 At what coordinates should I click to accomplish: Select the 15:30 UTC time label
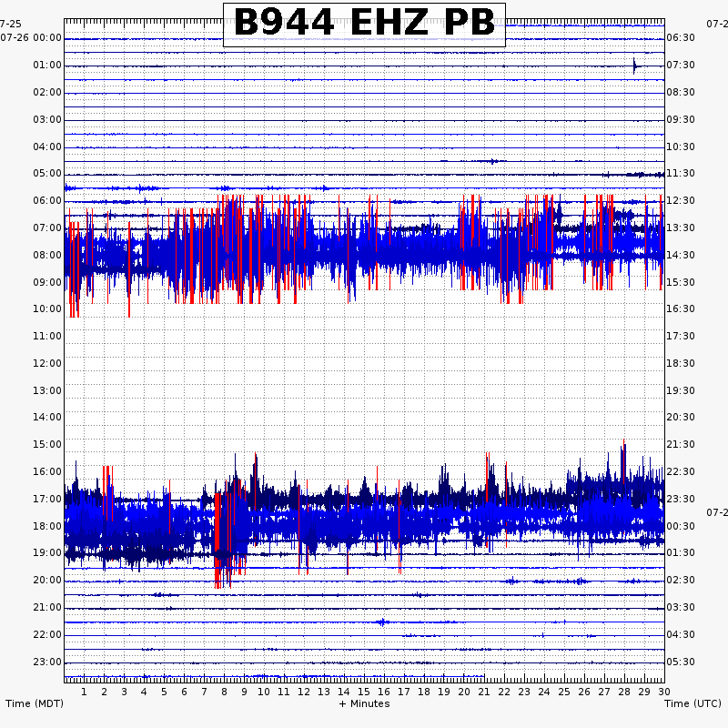tap(681, 282)
